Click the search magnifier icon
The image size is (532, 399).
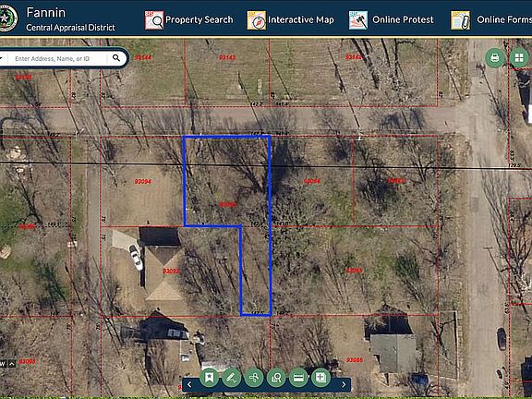[116, 58]
